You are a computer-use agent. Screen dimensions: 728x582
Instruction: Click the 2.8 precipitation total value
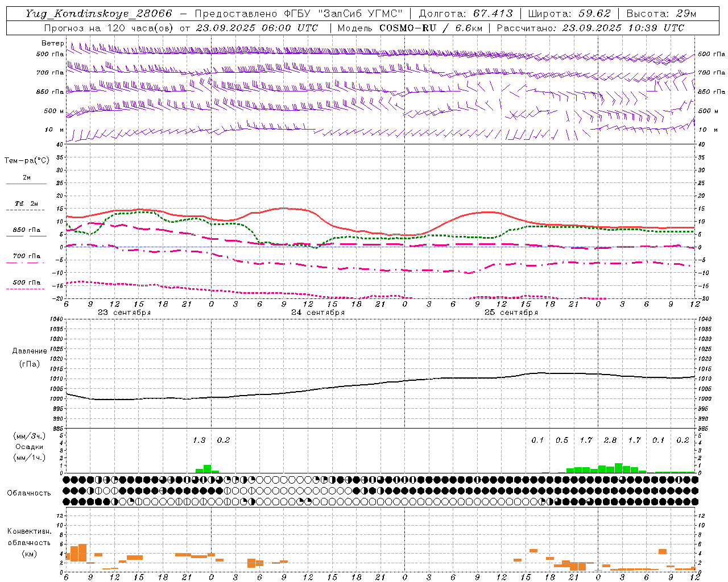click(610, 440)
